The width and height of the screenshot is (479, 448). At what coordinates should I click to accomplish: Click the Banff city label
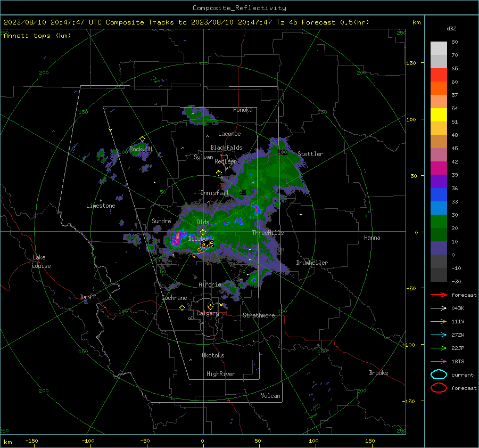point(88,297)
